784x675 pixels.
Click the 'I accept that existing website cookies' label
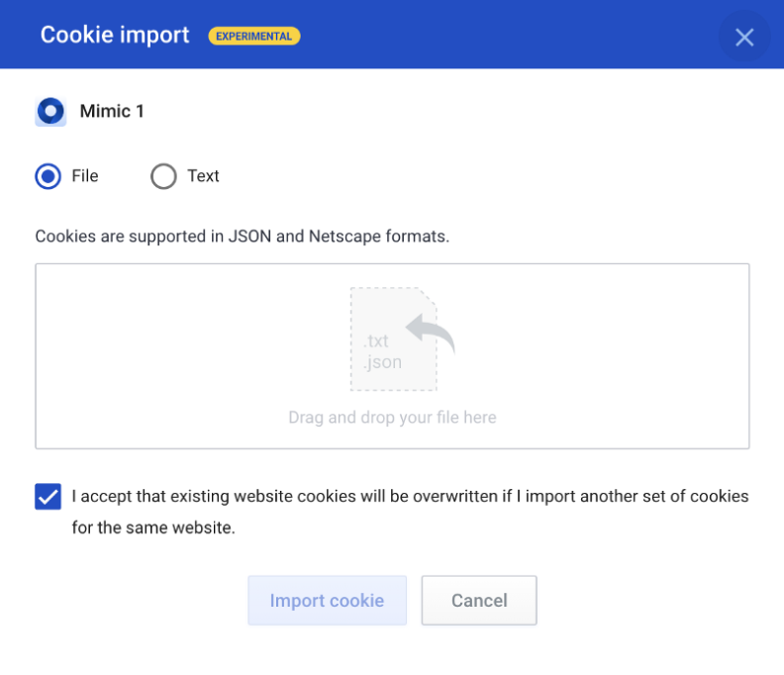pyautogui.click(x=410, y=497)
